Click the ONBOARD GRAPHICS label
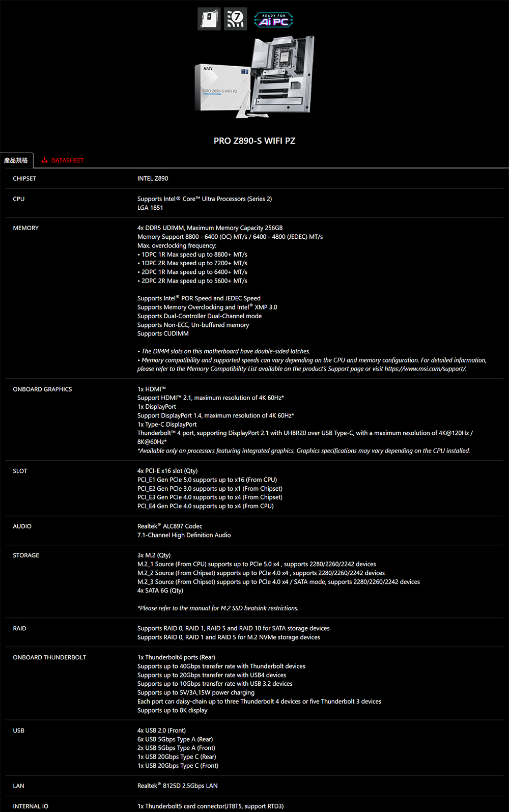Image resolution: width=509 pixels, height=812 pixels. click(42, 389)
